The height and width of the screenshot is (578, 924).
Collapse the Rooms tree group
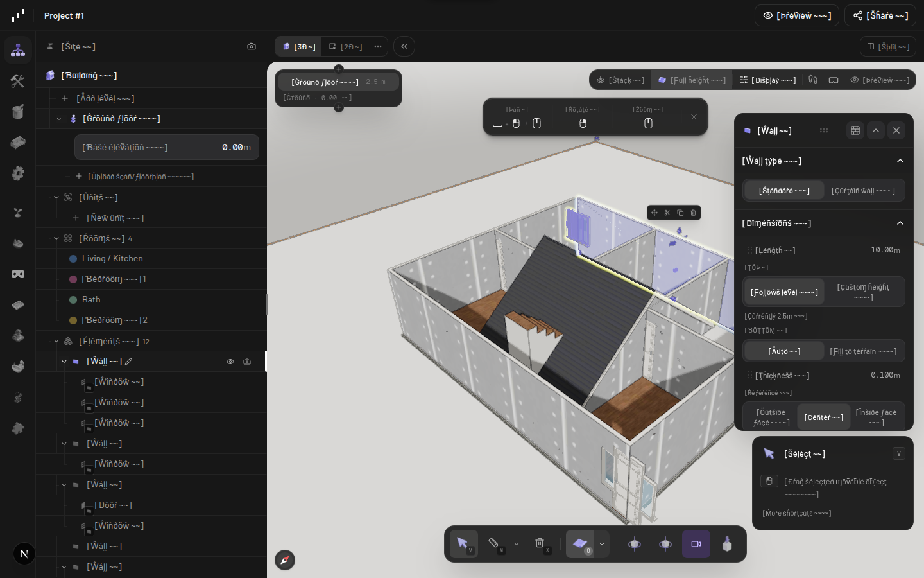[x=56, y=238]
